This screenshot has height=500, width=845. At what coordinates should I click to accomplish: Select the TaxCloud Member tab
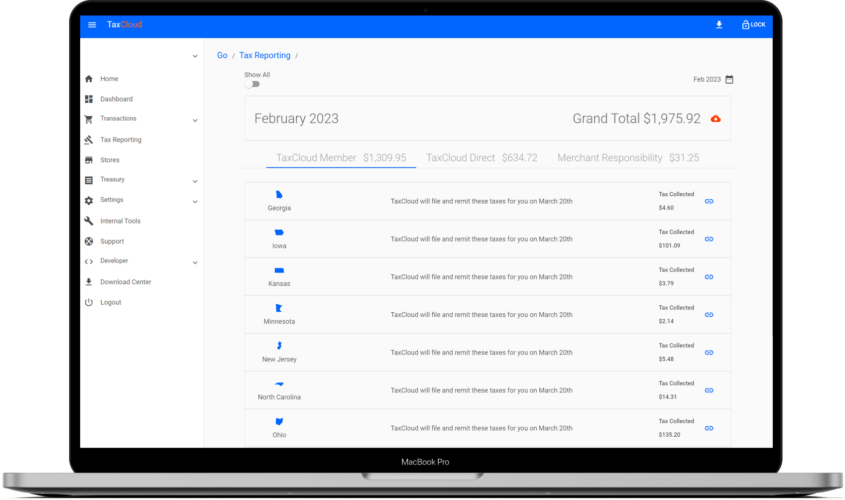(341, 158)
